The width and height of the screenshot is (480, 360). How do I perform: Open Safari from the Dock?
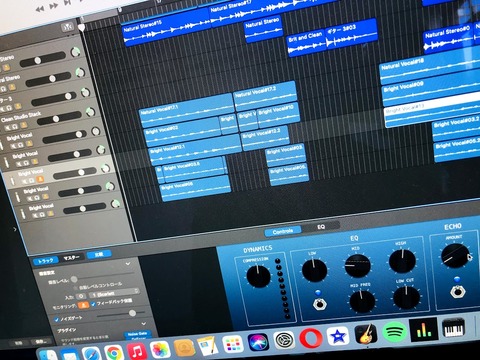click(92, 353)
